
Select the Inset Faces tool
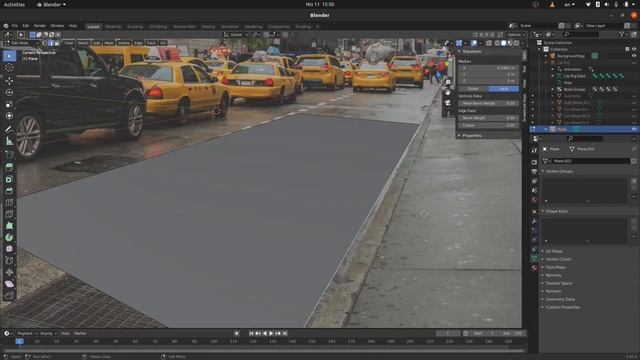click(x=9, y=179)
